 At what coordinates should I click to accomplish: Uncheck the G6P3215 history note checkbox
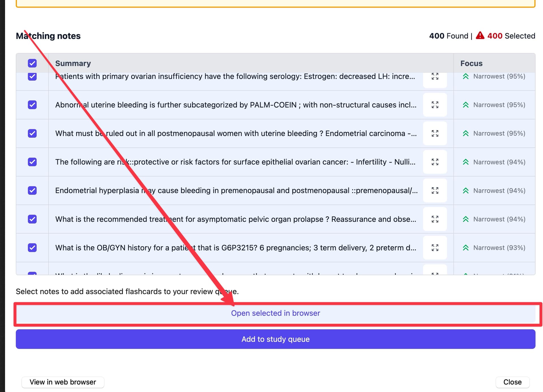coord(32,248)
